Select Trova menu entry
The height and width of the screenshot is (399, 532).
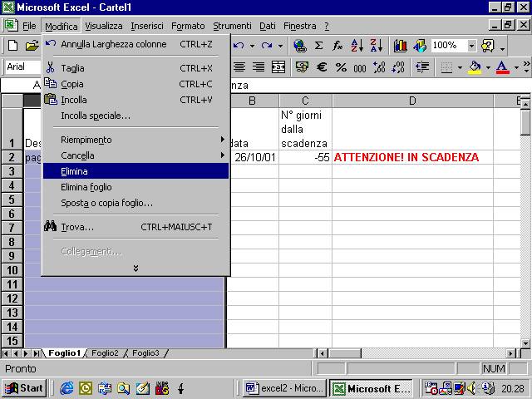click(x=135, y=227)
